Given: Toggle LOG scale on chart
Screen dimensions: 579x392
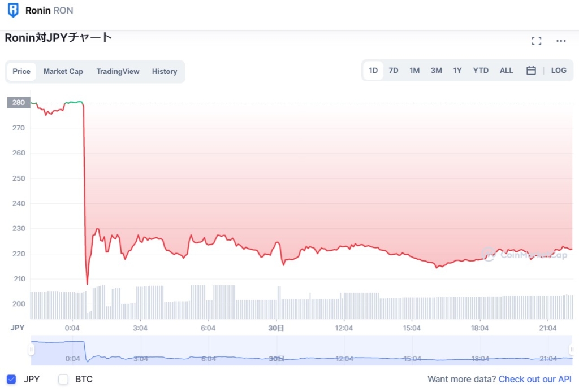Looking at the screenshot, I should pos(559,71).
